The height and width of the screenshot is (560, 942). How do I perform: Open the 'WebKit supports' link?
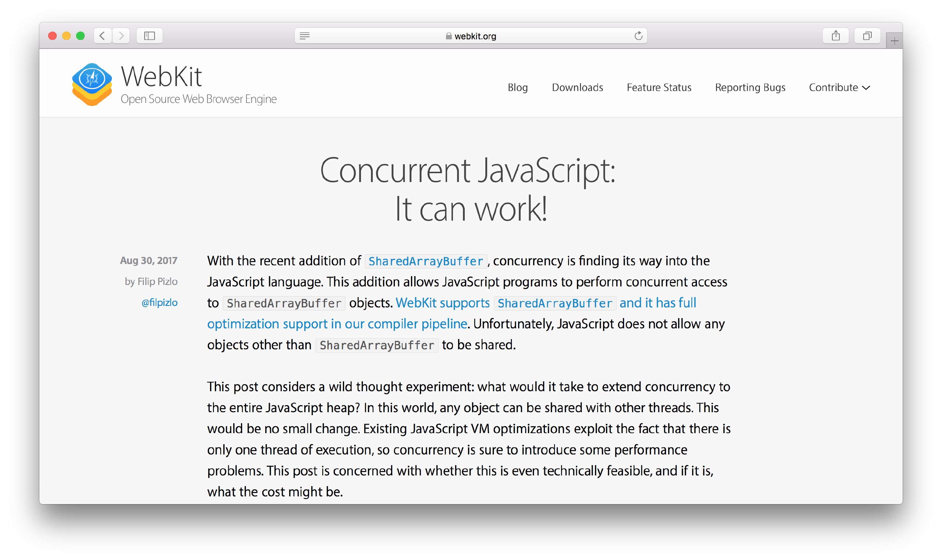click(x=443, y=303)
